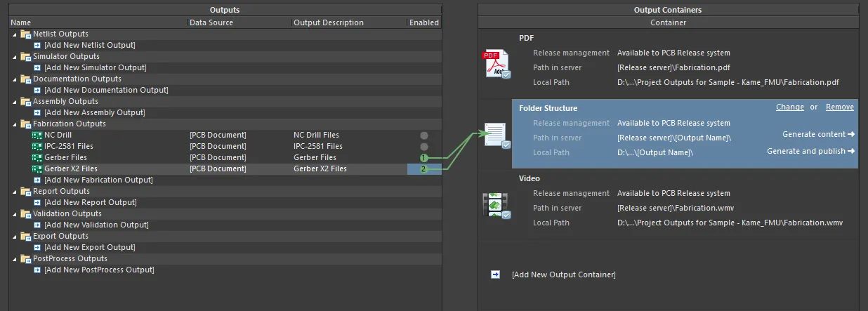
Task: Click Generate and publish link
Action: point(810,151)
